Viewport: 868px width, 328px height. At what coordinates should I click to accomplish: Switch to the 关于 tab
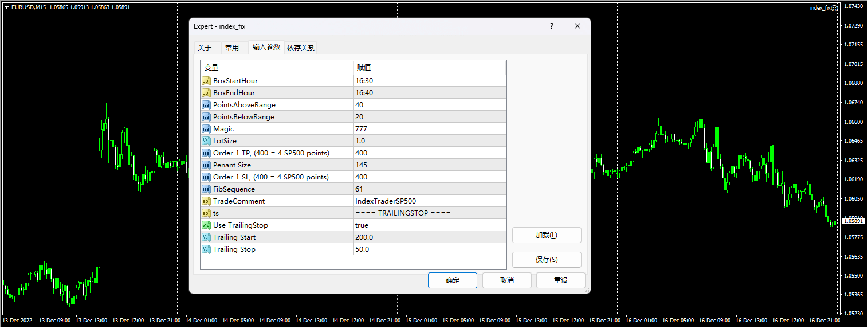click(x=205, y=48)
